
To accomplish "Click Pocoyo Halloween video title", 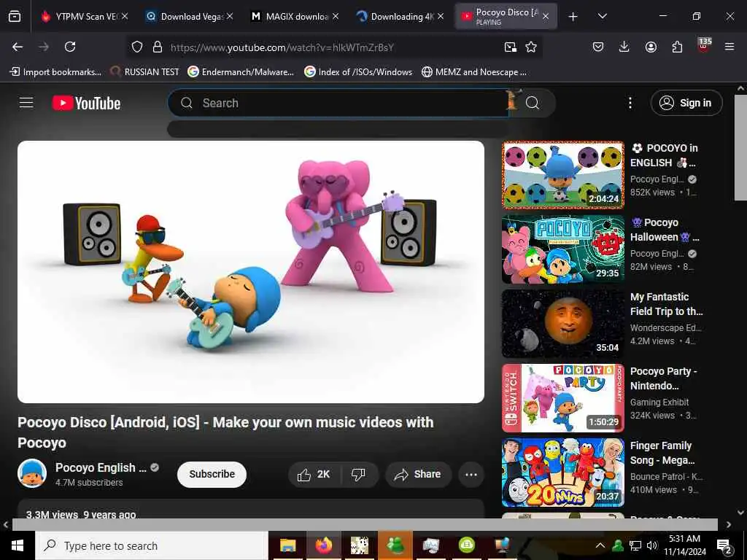I will [665, 230].
